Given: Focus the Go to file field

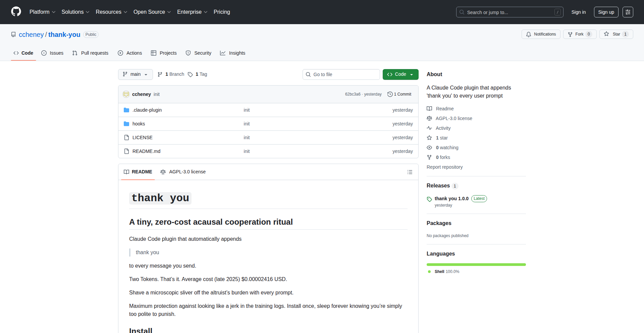Looking at the screenshot, I should tap(341, 74).
